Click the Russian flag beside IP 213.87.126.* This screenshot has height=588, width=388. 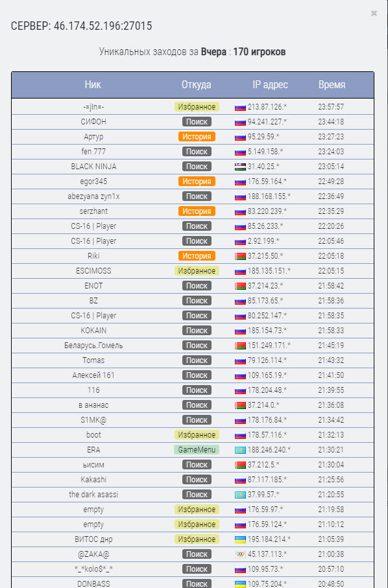click(x=240, y=107)
